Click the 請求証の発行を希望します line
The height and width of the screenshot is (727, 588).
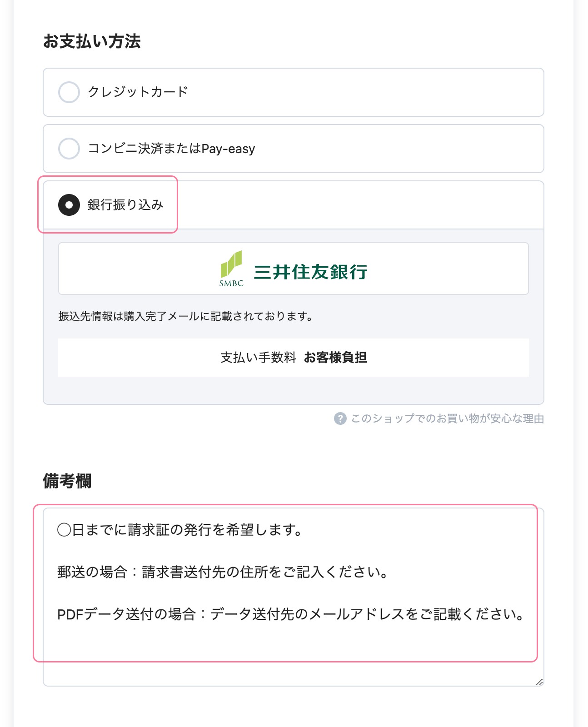click(180, 530)
